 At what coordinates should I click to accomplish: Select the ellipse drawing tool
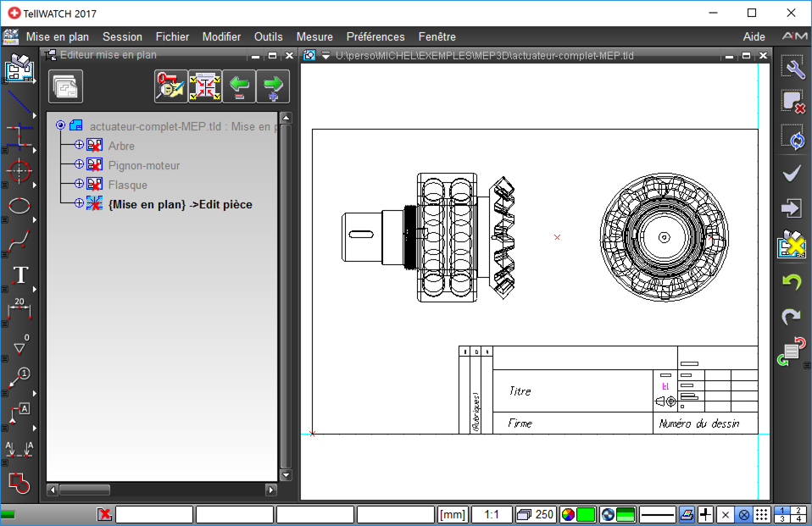point(19,205)
